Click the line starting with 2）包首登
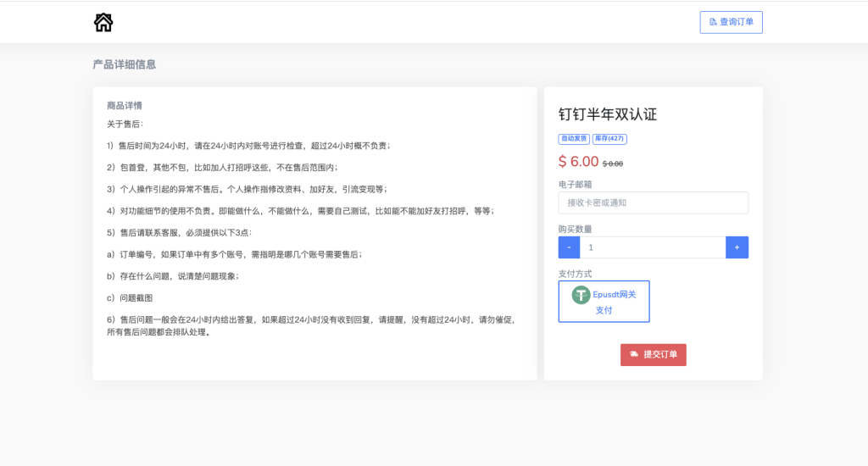This screenshot has height=466, width=868. pos(223,167)
